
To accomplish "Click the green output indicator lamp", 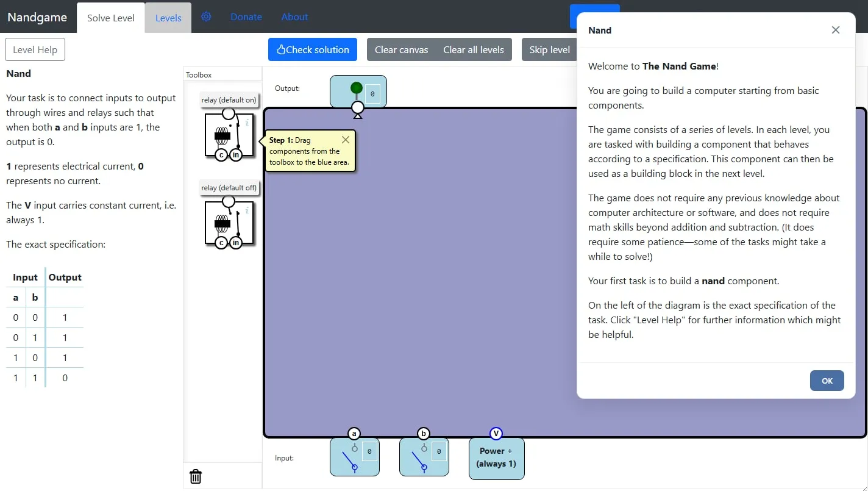I will coord(357,88).
